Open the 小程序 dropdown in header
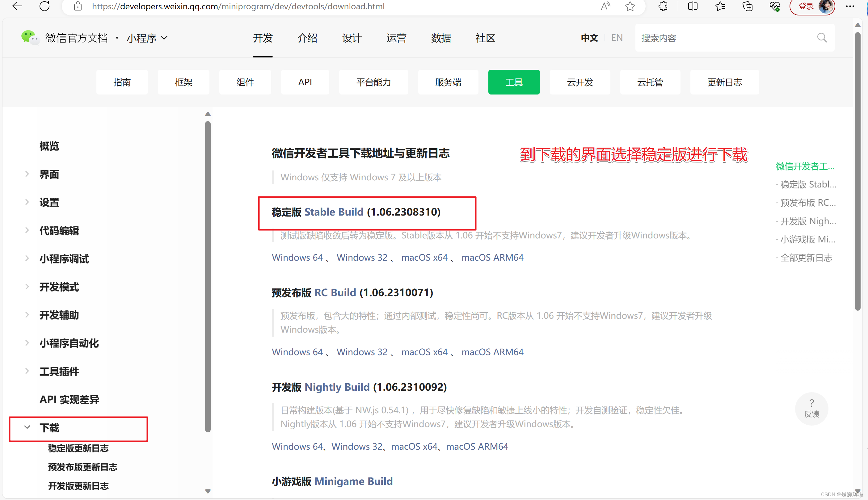Screen dimensions: 868x500 (x=147, y=38)
